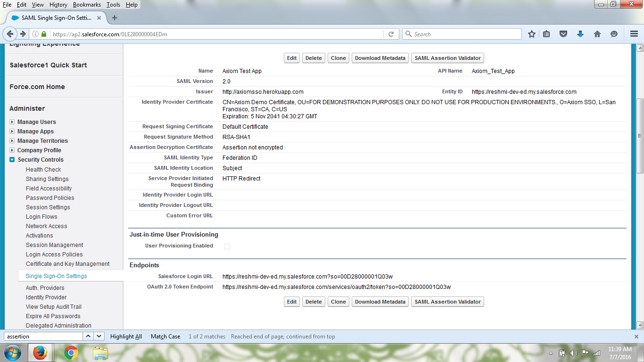This screenshot has height=362, width=644.
Task: Collapse the Security Controls section
Action: [x=12, y=160]
